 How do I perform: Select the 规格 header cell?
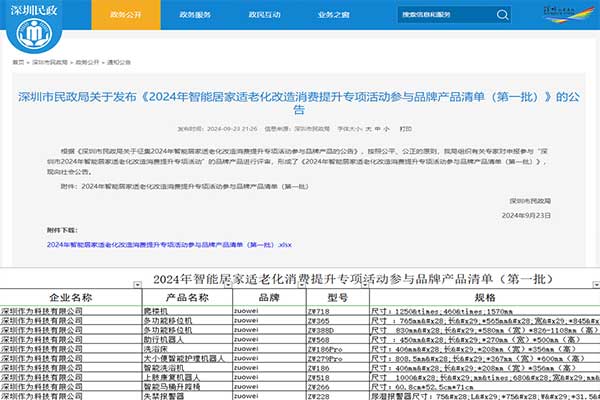coord(485,297)
